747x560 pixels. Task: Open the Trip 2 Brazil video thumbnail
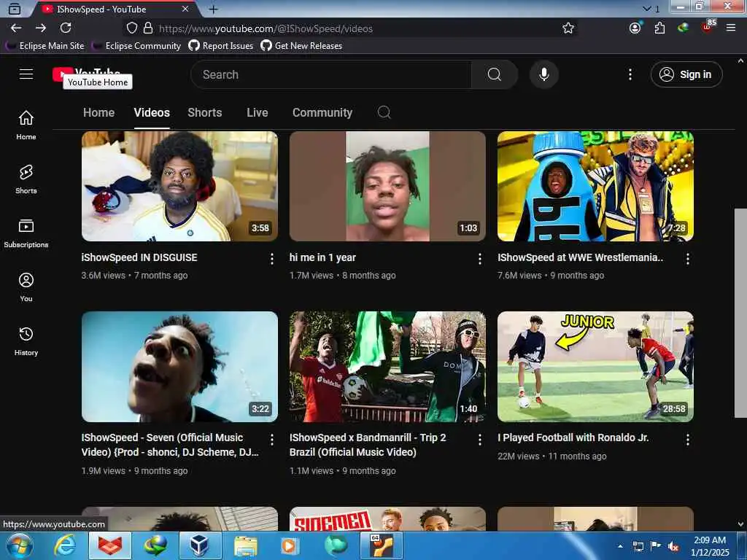[387, 367]
